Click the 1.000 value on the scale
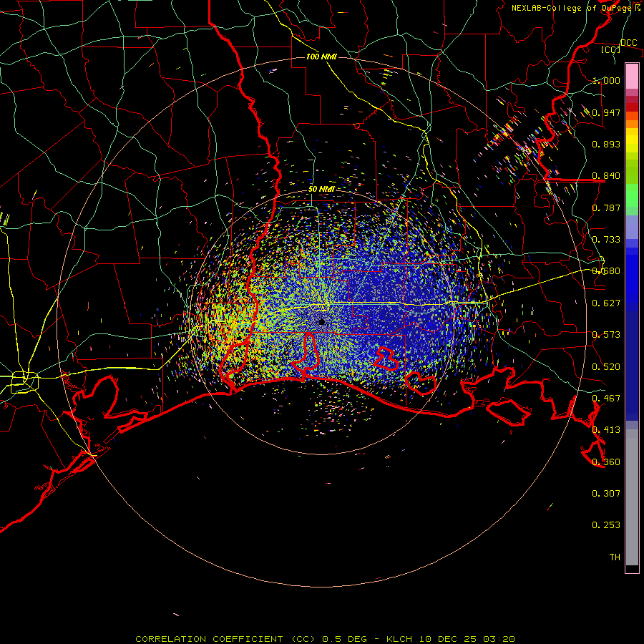The image size is (644, 644). [x=606, y=80]
